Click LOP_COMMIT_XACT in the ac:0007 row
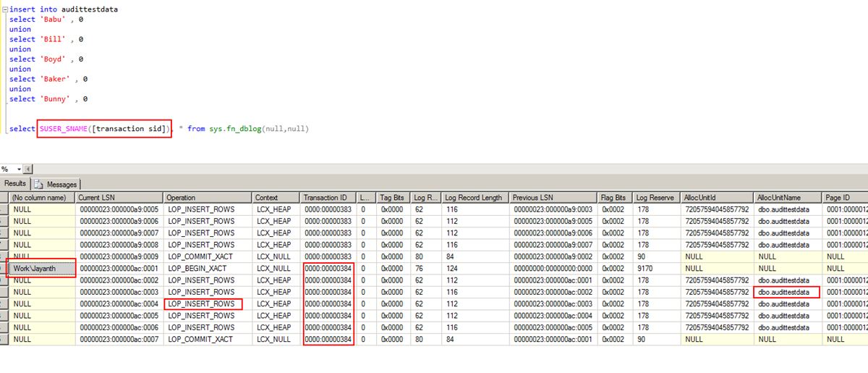Screen dimensions: 868x373 208,339
